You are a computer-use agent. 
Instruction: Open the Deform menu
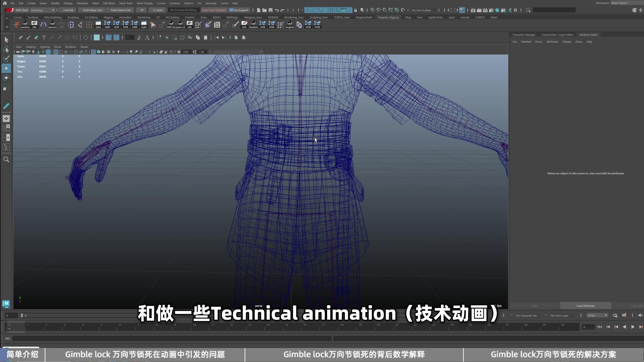point(189,3)
